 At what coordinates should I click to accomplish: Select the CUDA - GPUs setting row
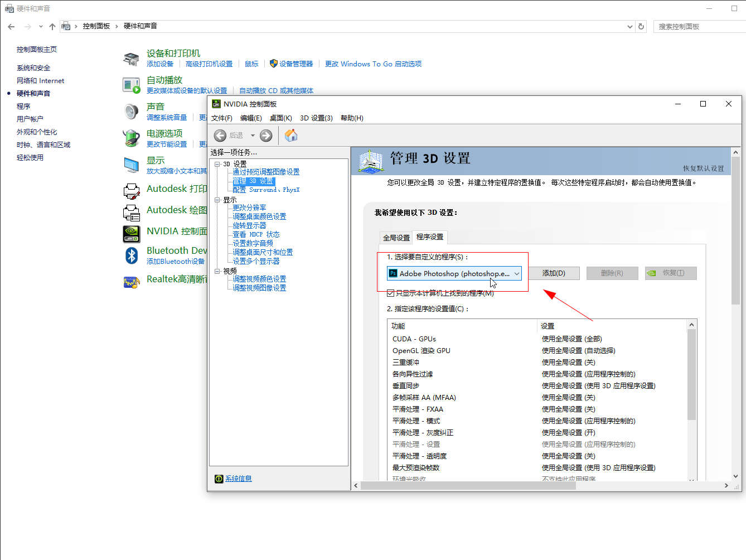pos(537,339)
